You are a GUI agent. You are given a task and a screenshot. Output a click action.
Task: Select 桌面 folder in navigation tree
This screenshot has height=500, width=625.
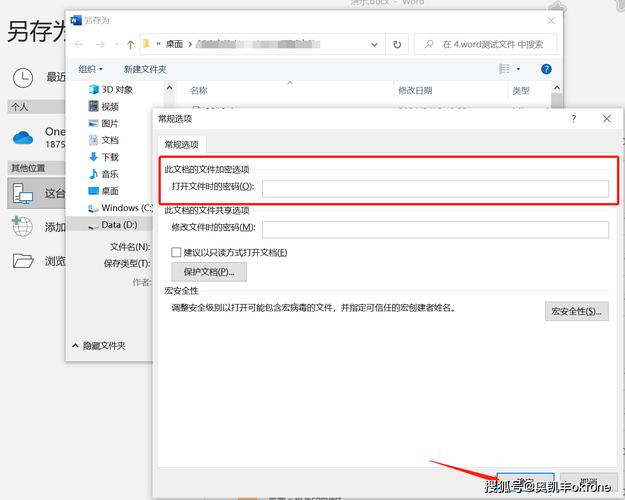click(x=104, y=191)
